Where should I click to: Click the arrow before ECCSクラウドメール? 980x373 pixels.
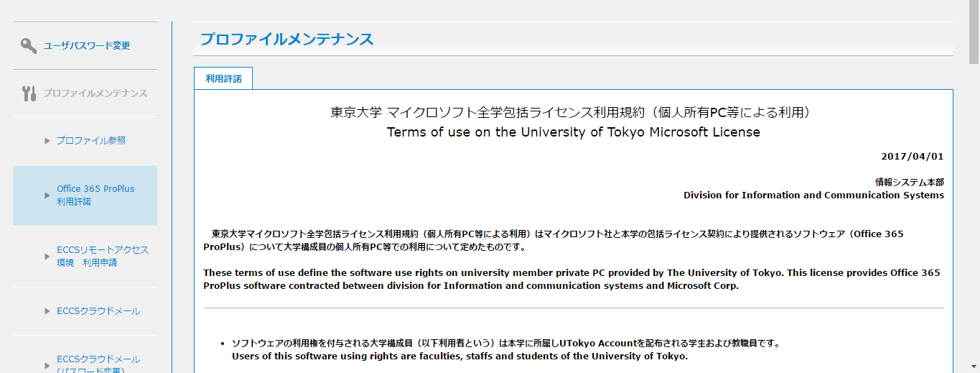tap(47, 311)
